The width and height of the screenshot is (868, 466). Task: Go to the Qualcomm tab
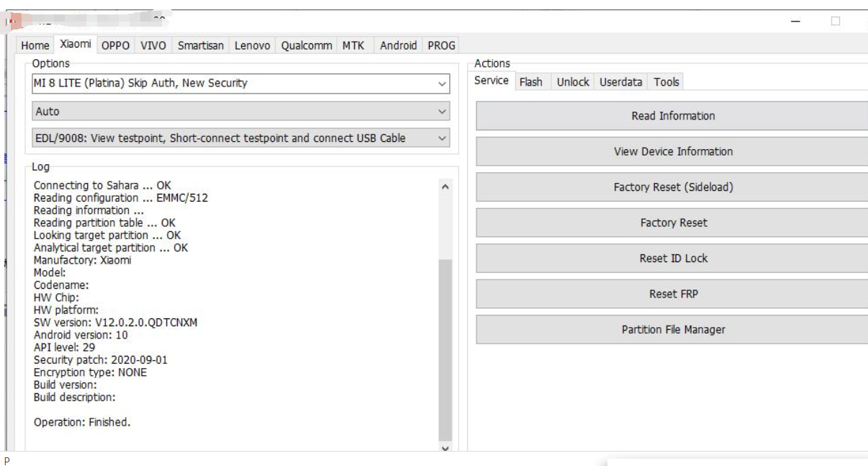pyautogui.click(x=307, y=45)
